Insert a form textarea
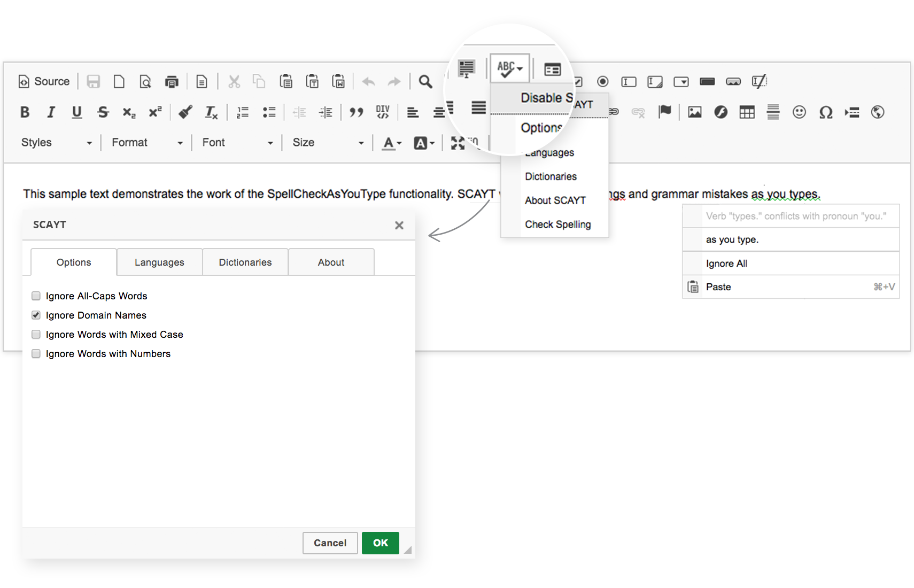 coord(655,81)
